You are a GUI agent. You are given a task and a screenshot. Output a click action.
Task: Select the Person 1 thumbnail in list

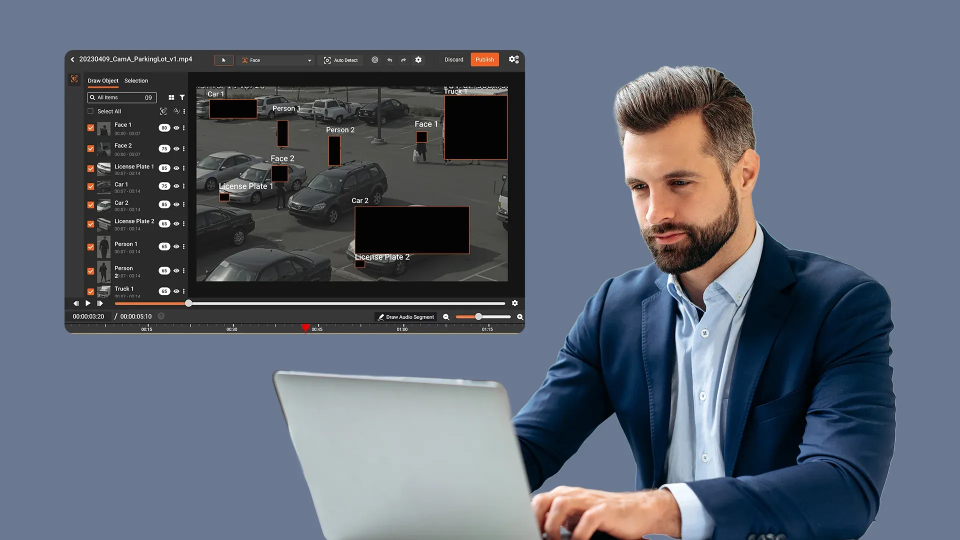click(x=104, y=247)
